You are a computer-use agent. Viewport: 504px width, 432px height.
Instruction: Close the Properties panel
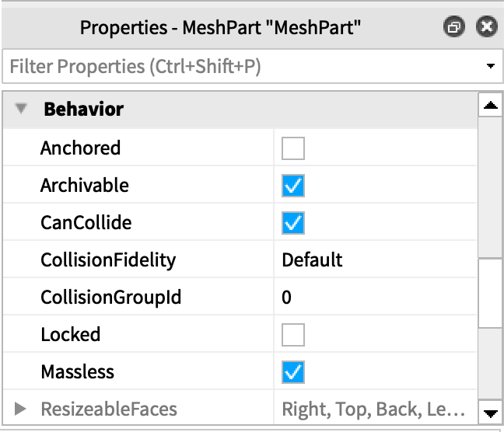[487, 28]
